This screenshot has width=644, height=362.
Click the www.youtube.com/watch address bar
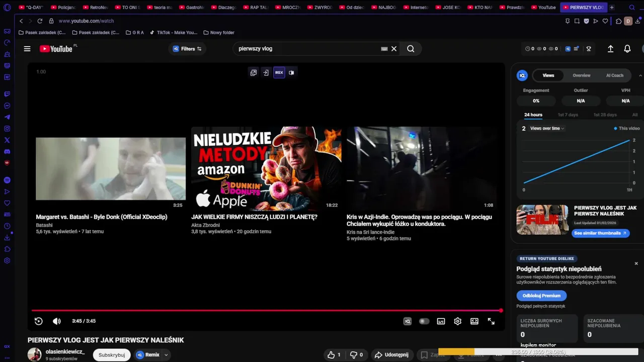coord(86,21)
